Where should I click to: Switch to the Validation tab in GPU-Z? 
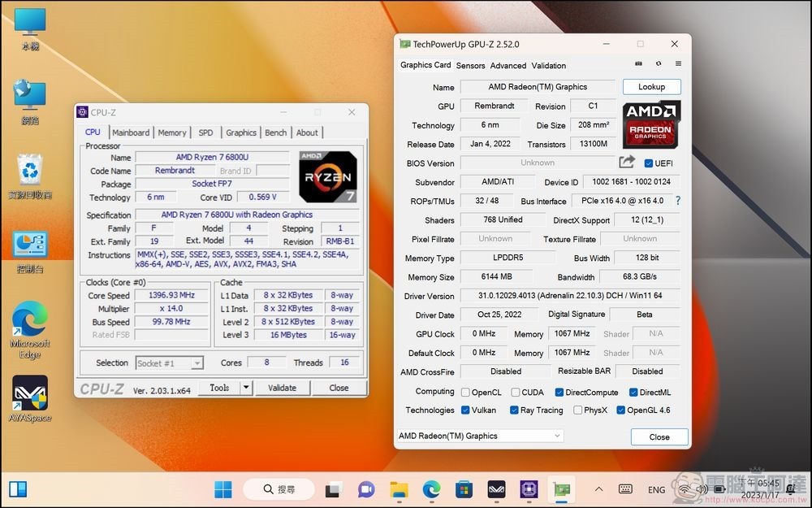point(548,65)
